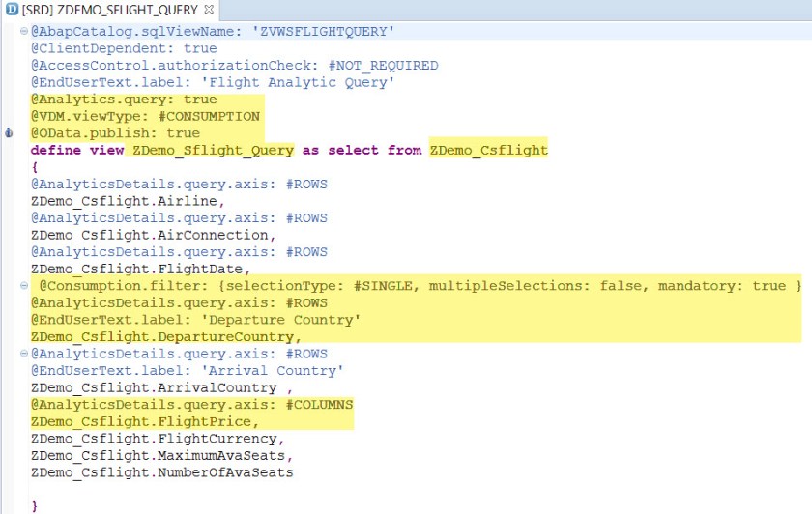Click the info marker beside @OData.publish
This screenshot has height=514, width=812.
click(9, 133)
